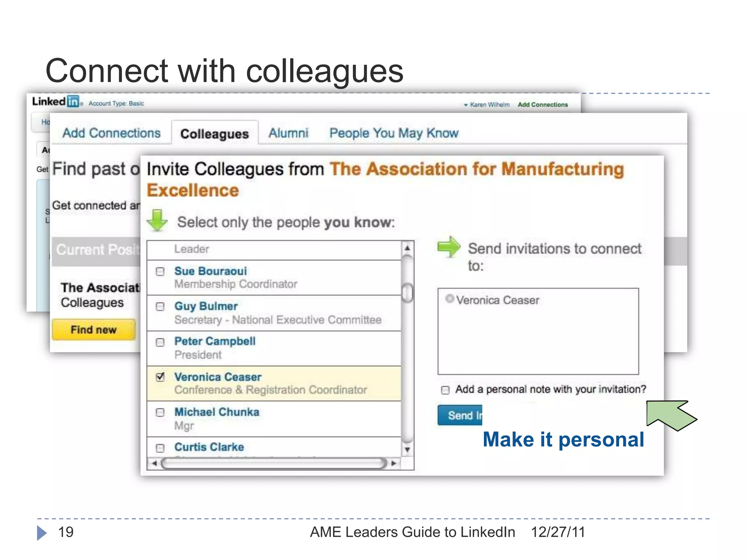Click 'Membership Coordinator' title text
The height and width of the screenshot is (560, 747).
pos(236,284)
